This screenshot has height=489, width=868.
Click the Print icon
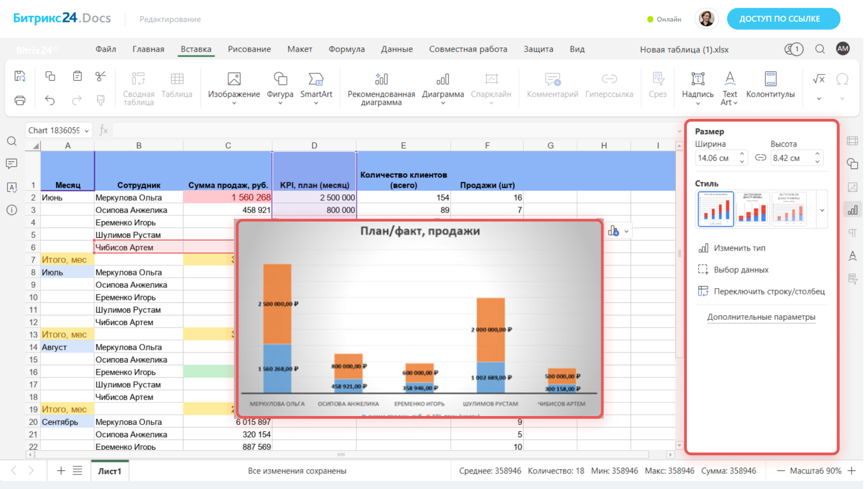19,100
